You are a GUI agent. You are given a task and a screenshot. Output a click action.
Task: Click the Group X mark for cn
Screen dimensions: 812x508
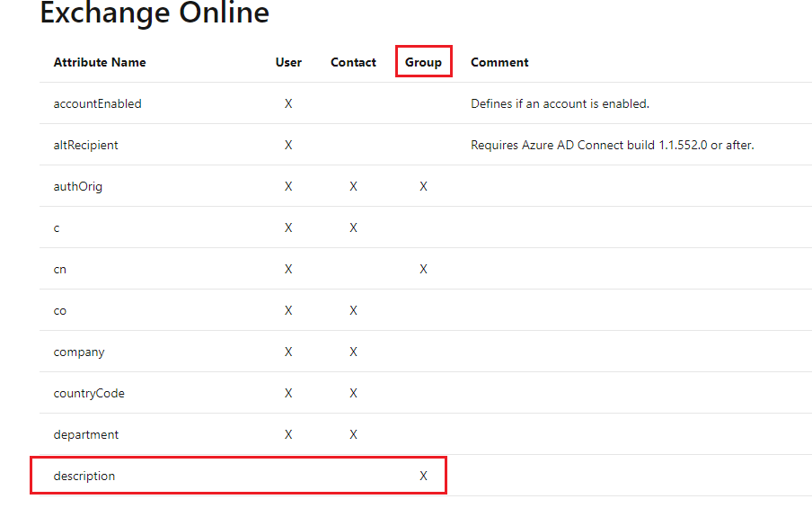pyautogui.click(x=423, y=270)
